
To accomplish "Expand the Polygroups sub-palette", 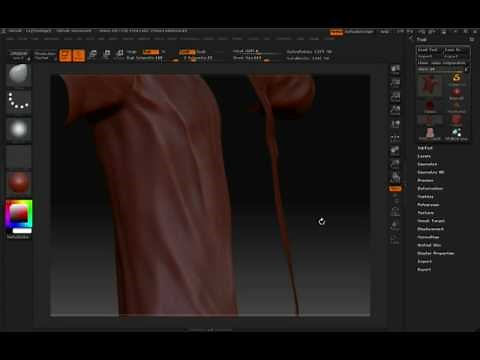I will click(x=428, y=205).
